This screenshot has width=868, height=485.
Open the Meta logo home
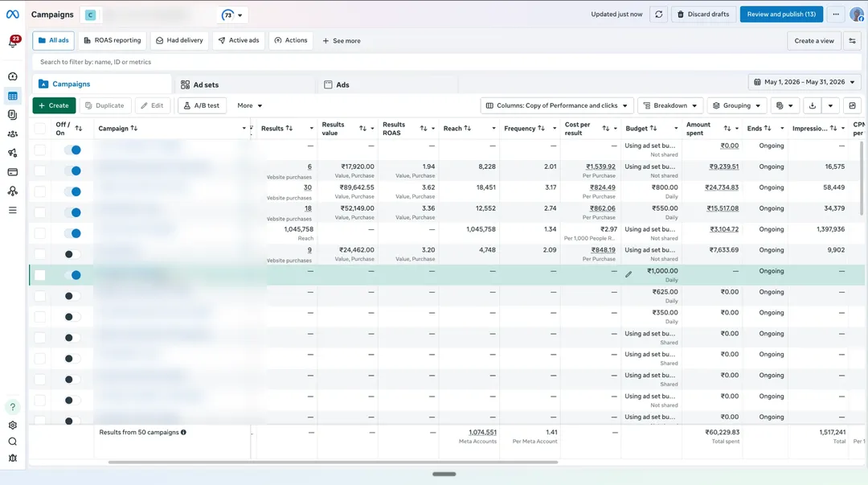coord(12,14)
